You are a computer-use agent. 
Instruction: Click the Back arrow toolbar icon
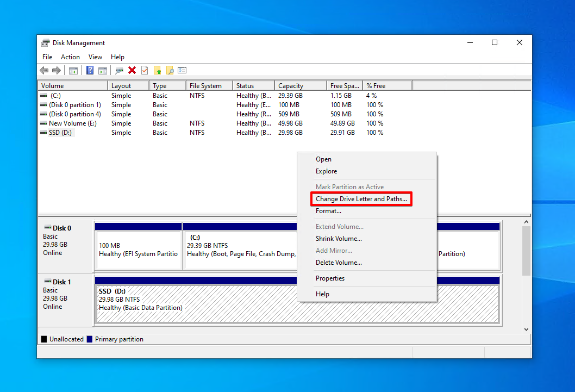pyautogui.click(x=44, y=71)
